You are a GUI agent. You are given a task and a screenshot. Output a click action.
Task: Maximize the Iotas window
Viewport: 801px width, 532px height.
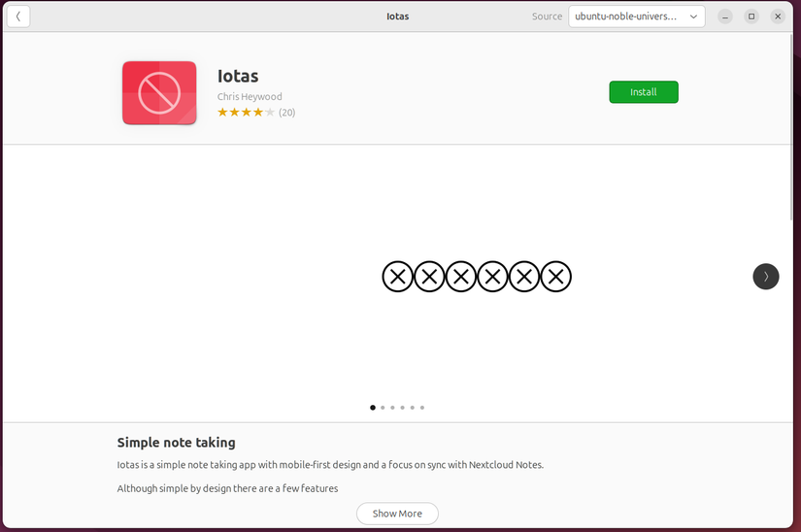click(x=751, y=17)
